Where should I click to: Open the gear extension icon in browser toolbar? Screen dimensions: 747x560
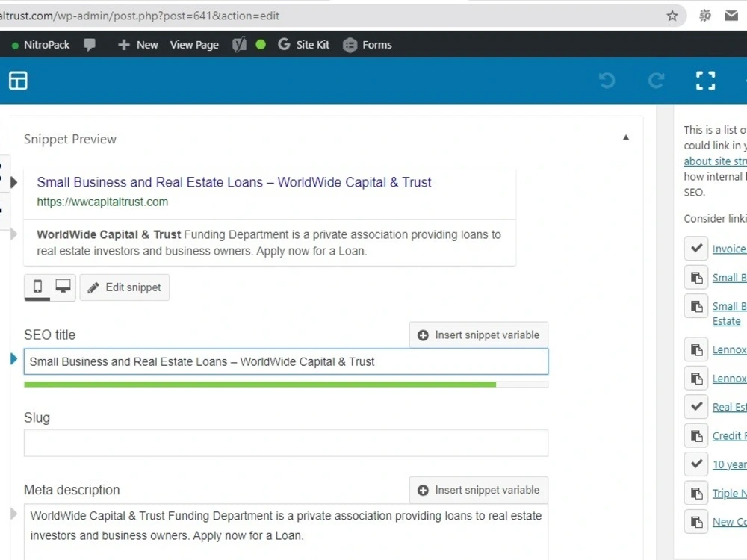click(705, 16)
